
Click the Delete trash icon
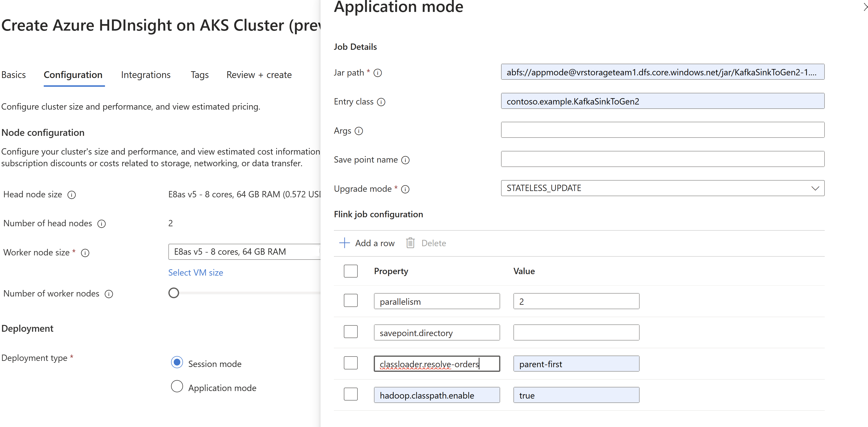pyautogui.click(x=410, y=243)
